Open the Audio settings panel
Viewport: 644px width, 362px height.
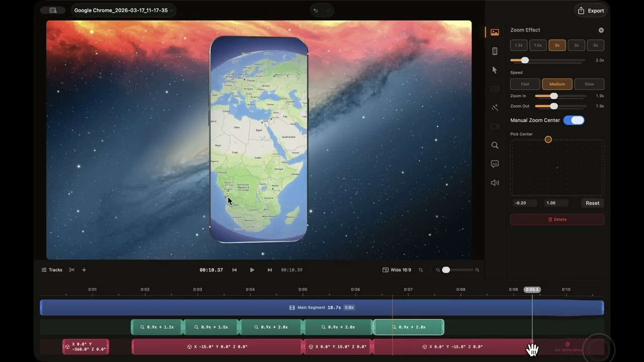pyautogui.click(x=495, y=183)
